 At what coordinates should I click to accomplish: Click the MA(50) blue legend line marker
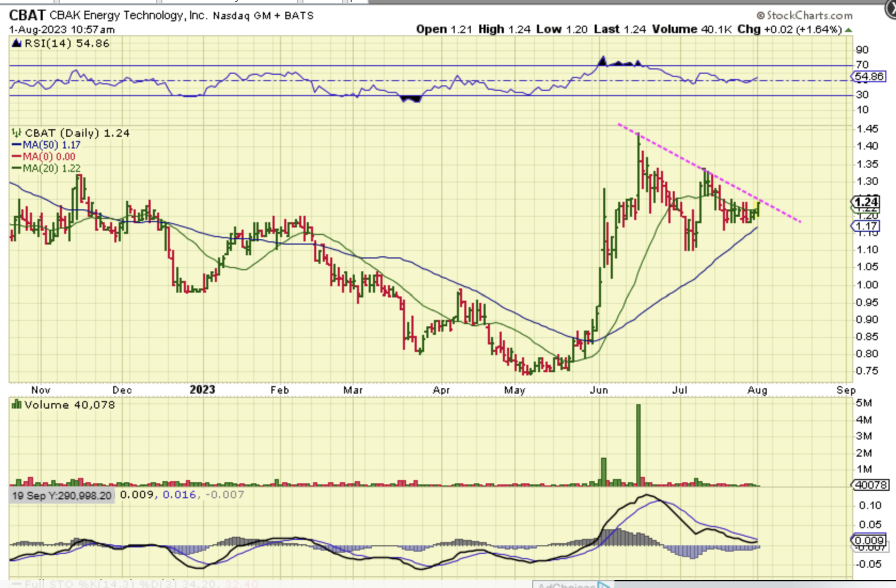coord(17,145)
